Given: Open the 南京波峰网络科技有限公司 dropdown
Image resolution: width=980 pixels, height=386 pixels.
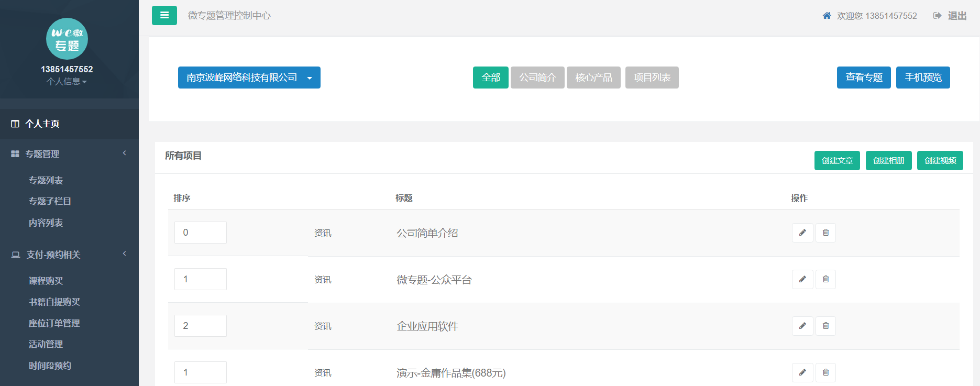Looking at the screenshot, I should [x=249, y=78].
